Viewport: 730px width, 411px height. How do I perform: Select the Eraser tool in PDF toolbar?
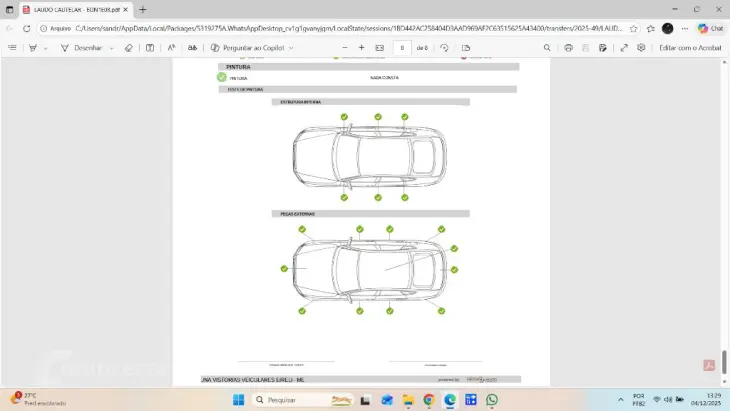point(128,47)
